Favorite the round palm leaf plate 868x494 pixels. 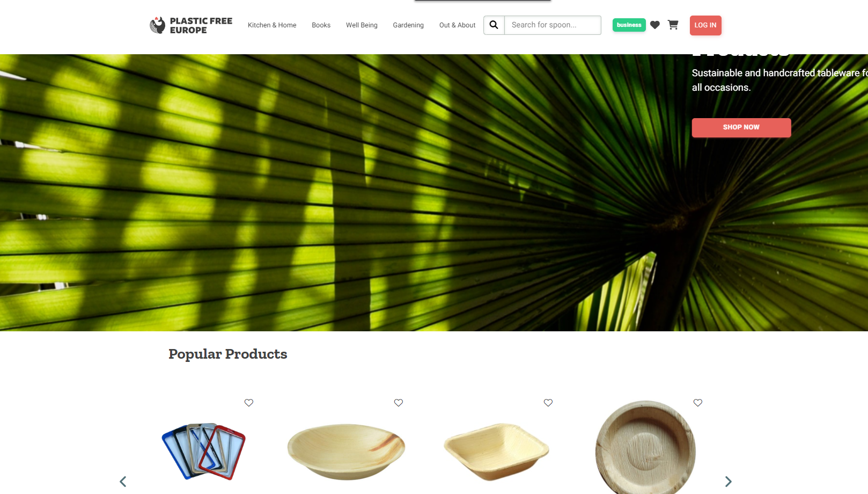pyautogui.click(x=698, y=403)
